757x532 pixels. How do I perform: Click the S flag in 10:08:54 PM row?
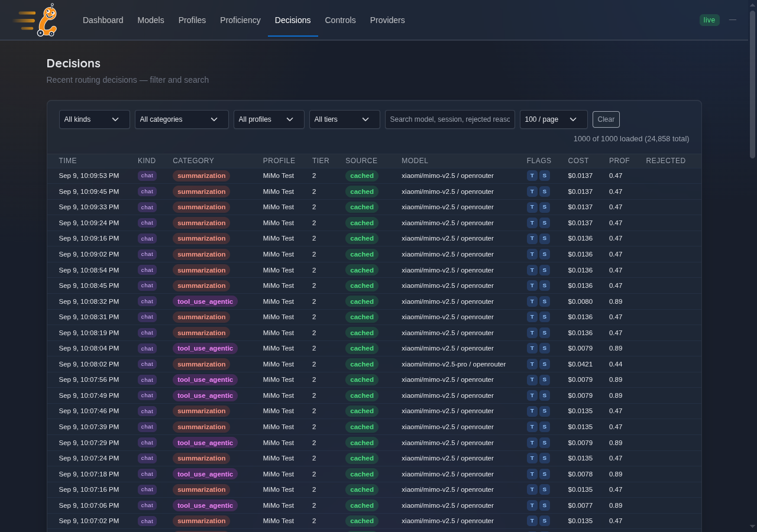click(x=545, y=270)
